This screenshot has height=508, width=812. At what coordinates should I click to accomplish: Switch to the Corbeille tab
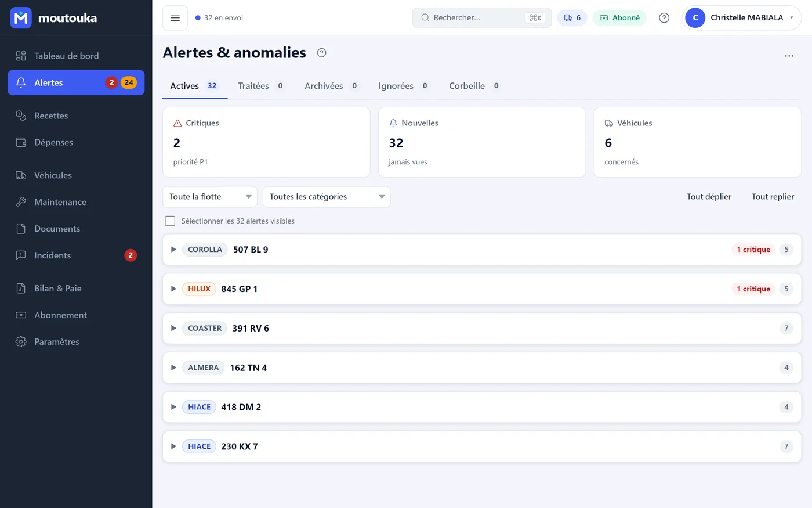point(474,86)
